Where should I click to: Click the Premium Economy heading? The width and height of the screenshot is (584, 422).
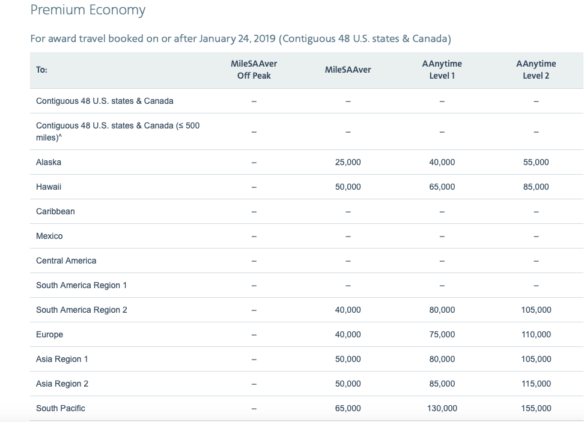[x=88, y=10]
